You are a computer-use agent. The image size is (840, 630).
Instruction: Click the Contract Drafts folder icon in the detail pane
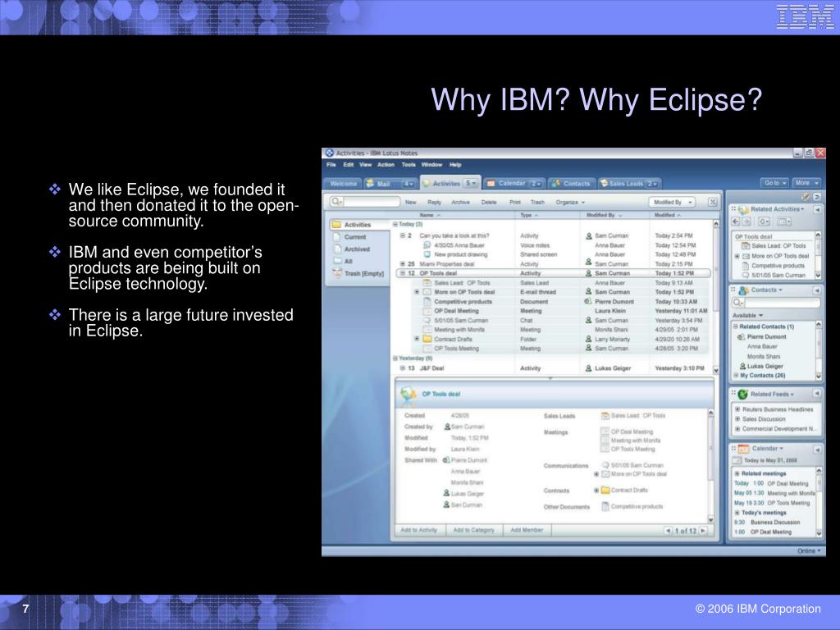point(605,491)
